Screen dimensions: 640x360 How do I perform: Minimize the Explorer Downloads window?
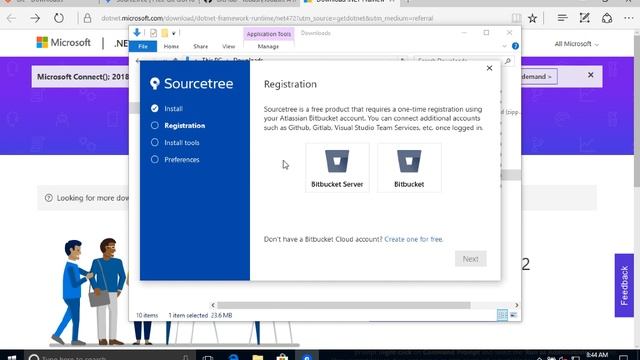click(464, 33)
